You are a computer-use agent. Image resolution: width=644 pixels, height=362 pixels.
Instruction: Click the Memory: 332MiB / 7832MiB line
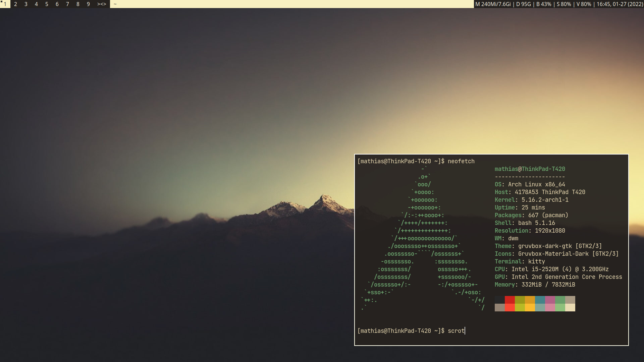point(535,285)
